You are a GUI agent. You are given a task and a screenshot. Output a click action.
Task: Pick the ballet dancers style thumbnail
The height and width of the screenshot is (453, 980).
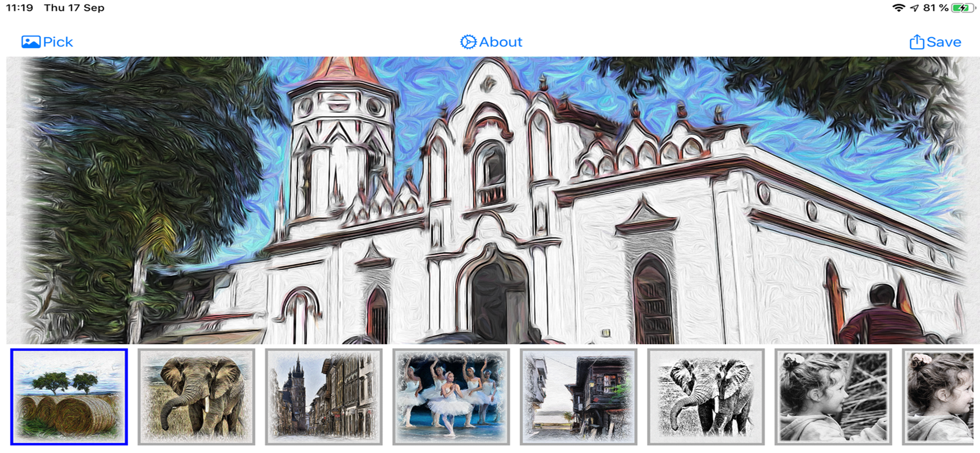[x=451, y=397]
